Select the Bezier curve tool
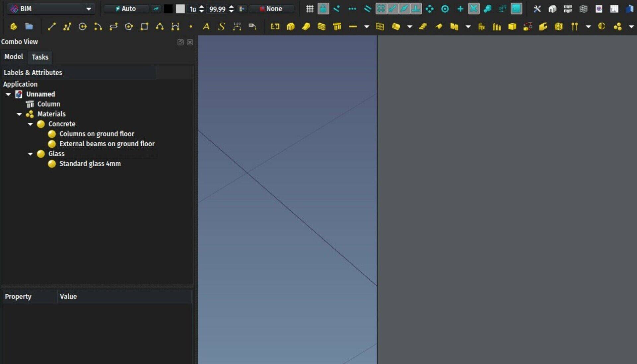 click(x=175, y=27)
